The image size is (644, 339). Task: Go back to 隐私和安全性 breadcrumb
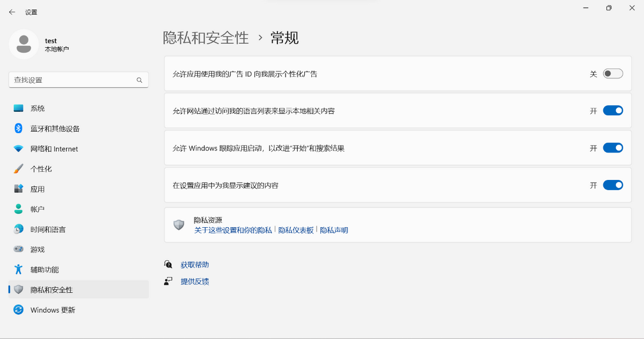click(206, 38)
